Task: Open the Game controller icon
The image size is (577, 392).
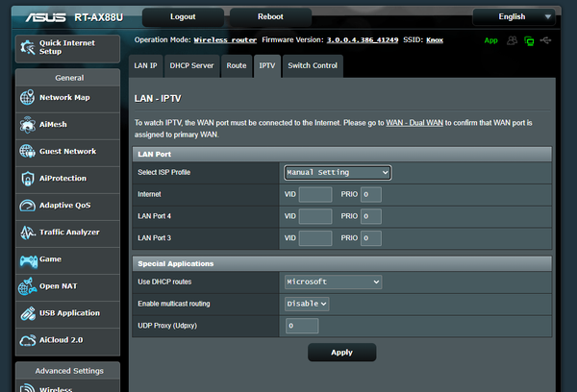Action: pyautogui.click(x=27, y=259)
